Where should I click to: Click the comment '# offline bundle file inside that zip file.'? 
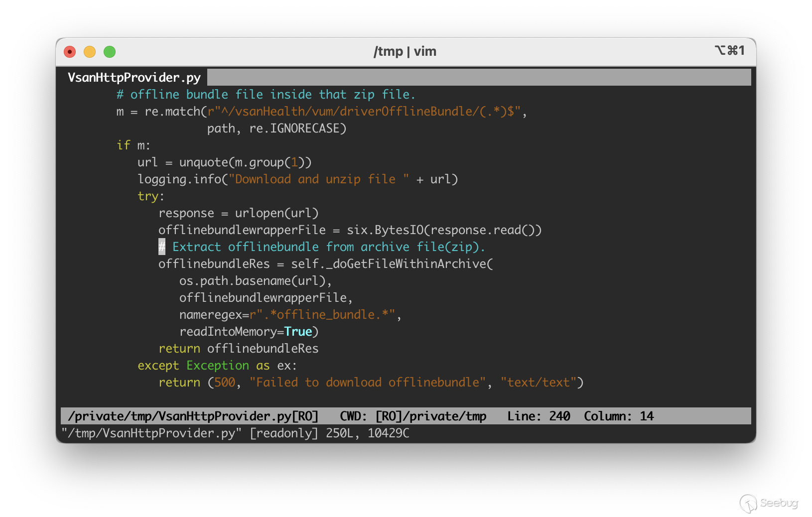(x=266, y=95)
